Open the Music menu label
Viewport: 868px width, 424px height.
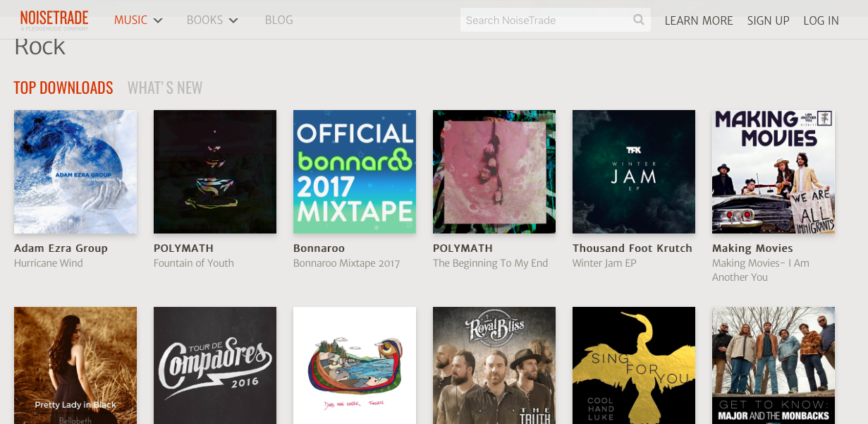(130, 20)
